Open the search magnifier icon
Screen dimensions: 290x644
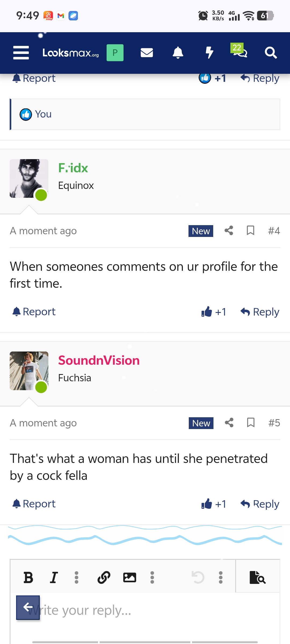[x=270, y=53]
